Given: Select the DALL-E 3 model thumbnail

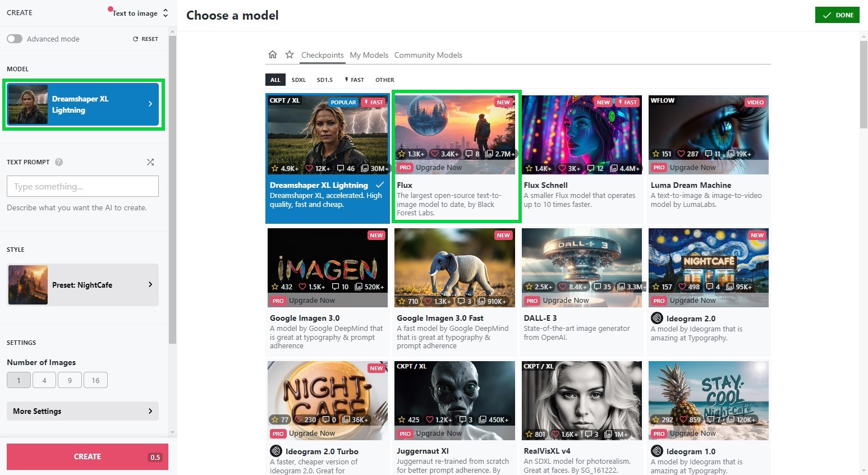Looking at the screenshot, I should 582,268.
